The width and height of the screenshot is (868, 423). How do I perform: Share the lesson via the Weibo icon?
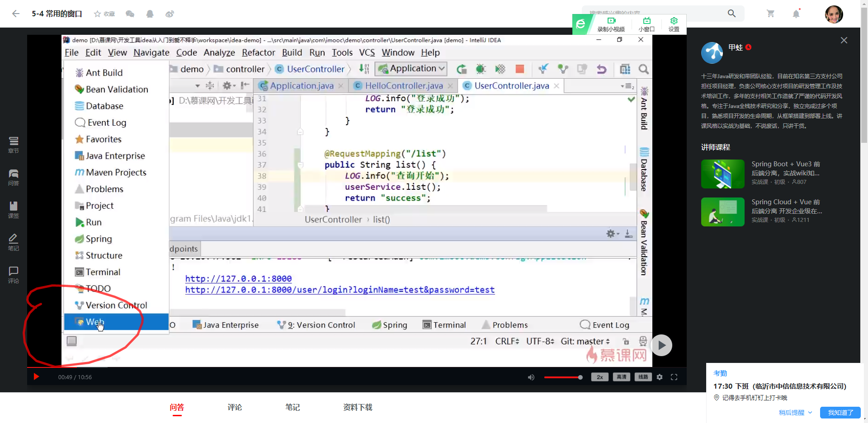(170, 14)
